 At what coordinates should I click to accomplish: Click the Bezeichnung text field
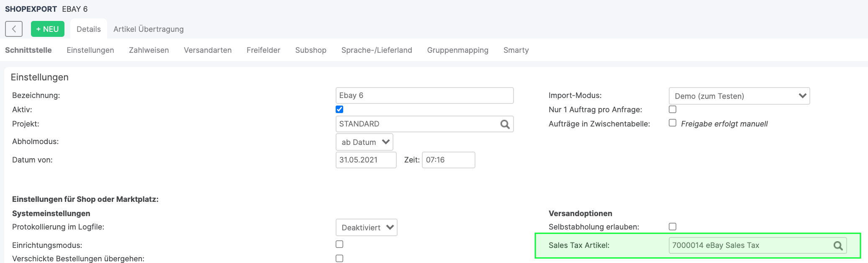(424, 95)
